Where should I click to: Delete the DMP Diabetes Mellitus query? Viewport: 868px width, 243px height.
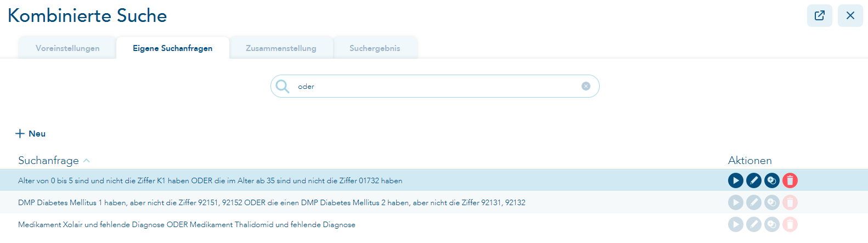click(790, 202)
